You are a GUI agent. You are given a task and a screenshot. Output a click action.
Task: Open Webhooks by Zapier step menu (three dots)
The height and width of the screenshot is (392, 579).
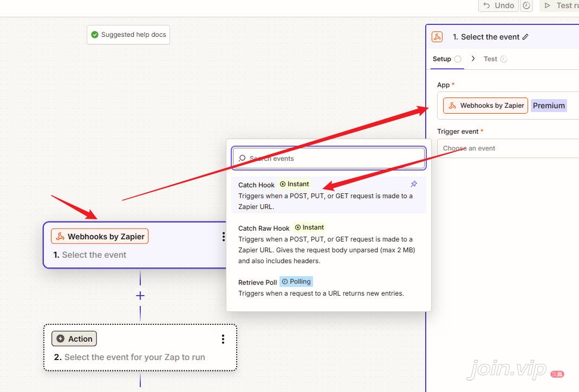coord(223,237)
